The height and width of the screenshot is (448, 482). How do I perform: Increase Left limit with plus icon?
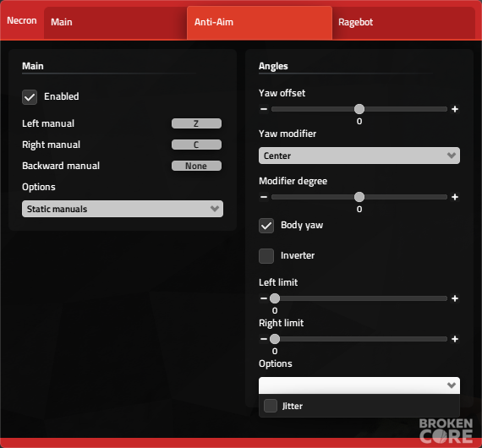pyautogui.click(x=455, y=298)
